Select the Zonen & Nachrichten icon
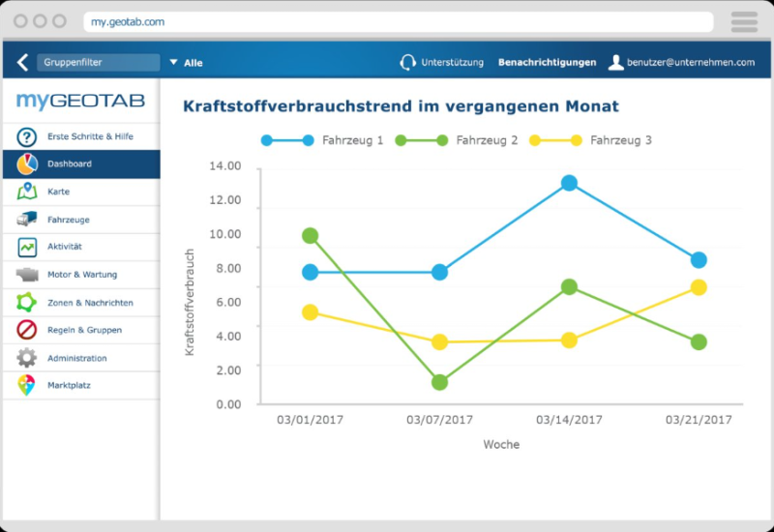The width and height of the screenshot is (774, 532). (x=27, y=303)
